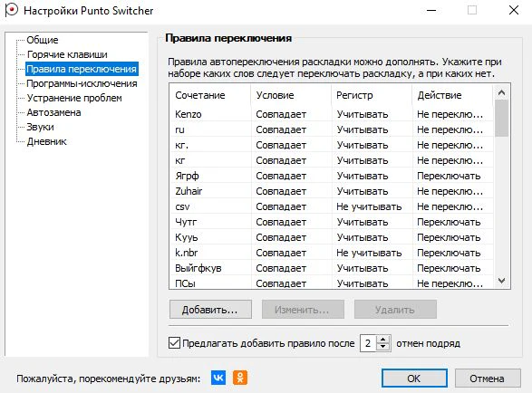Screen dimensions: 532x393
Task: Toggle the «Предлагать добавить правило после» checkbox
Action: [174, 343]
